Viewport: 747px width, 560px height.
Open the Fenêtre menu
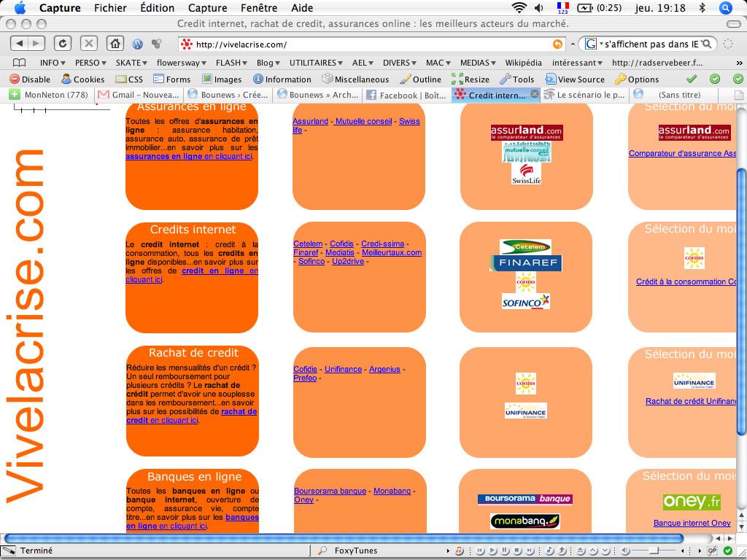[259, 7]
